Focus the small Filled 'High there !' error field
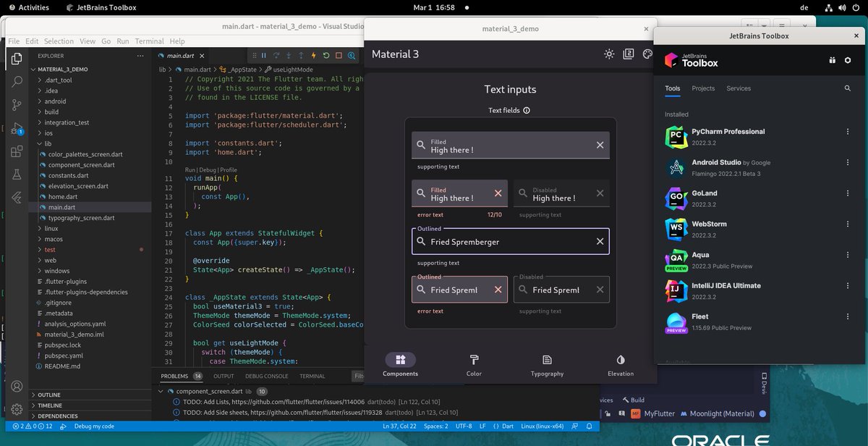 pyautogui.click(x=459, y=193)
